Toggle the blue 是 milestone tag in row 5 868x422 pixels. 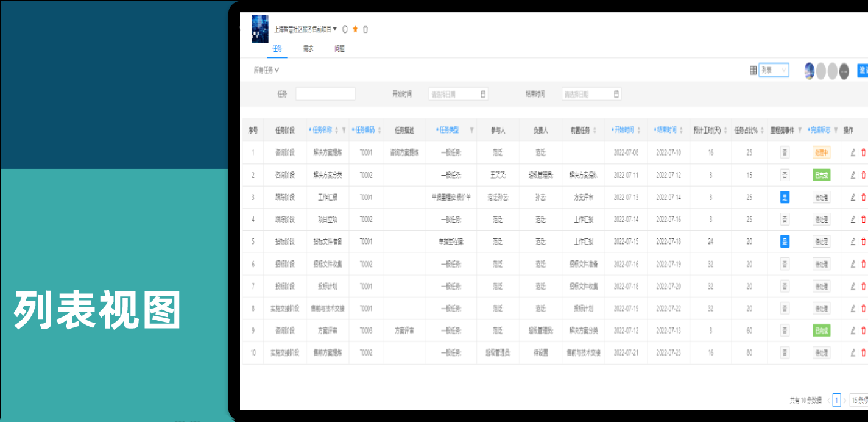[785, 241]
